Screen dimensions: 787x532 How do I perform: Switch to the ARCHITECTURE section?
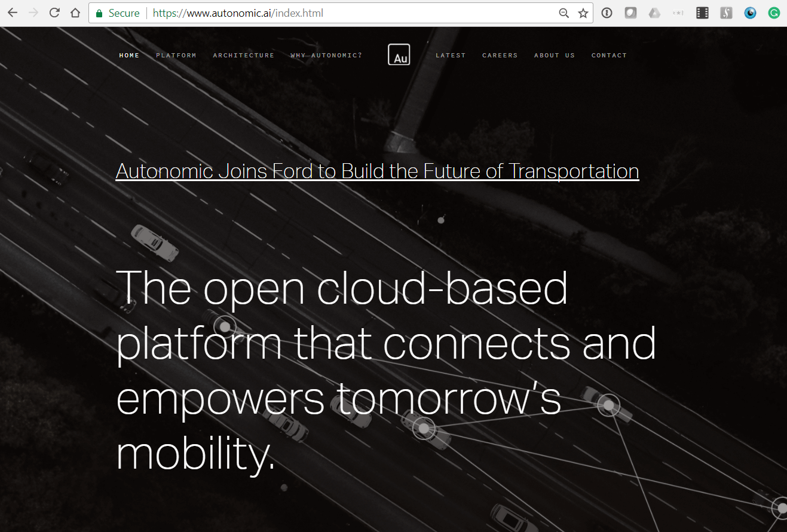(243, 55)
